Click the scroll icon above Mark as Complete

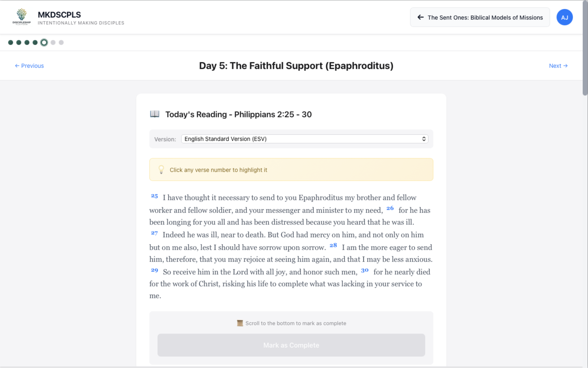[x=240, y=323]
